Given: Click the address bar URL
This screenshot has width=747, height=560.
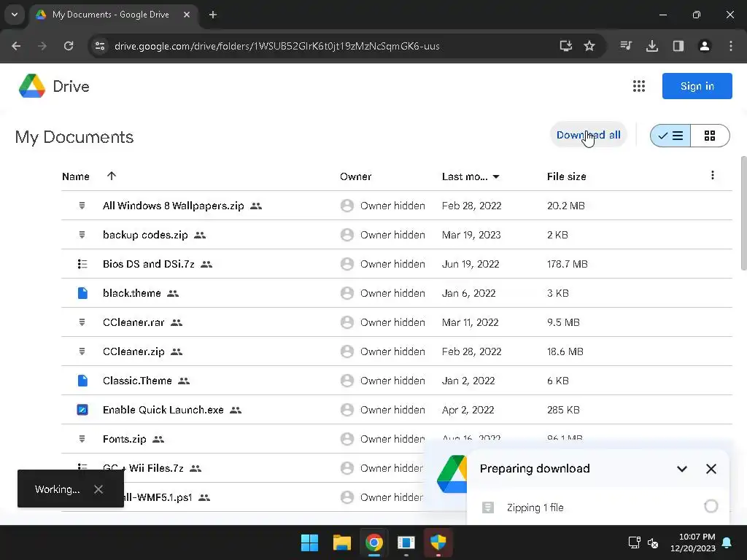Looking at the screenshot, I should pos(276,46).
